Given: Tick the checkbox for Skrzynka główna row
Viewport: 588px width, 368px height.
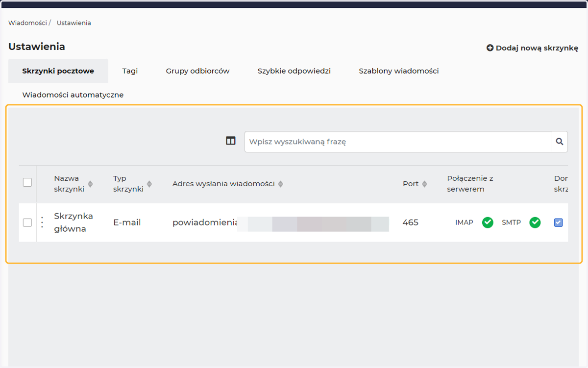Looking at the screenshot, I should point(27,222).
